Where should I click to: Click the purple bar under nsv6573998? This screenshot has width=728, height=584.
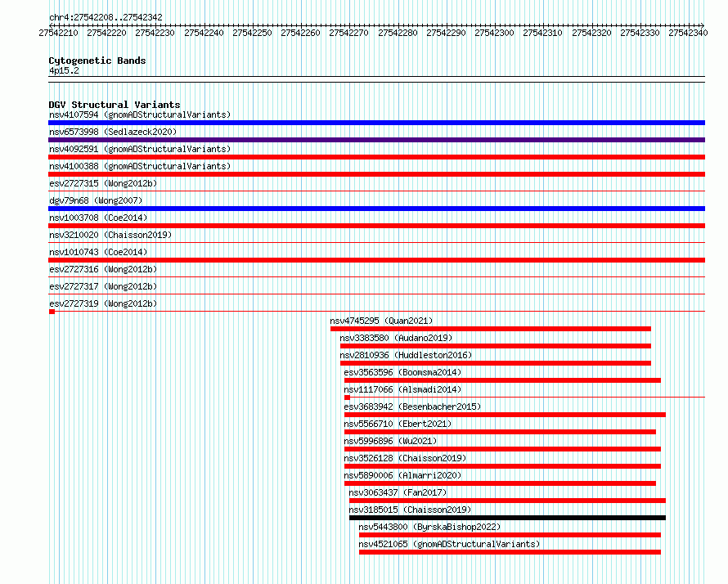[x=376, y=140]
